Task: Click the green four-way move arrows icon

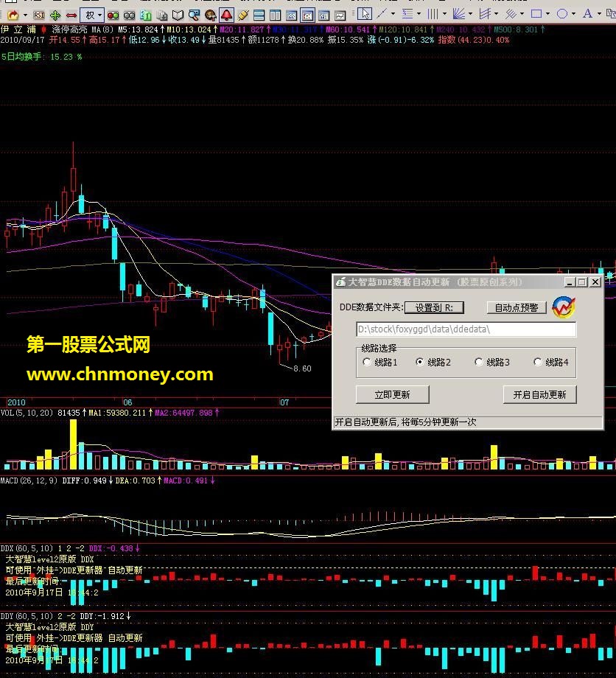Action: pos(55,15)
